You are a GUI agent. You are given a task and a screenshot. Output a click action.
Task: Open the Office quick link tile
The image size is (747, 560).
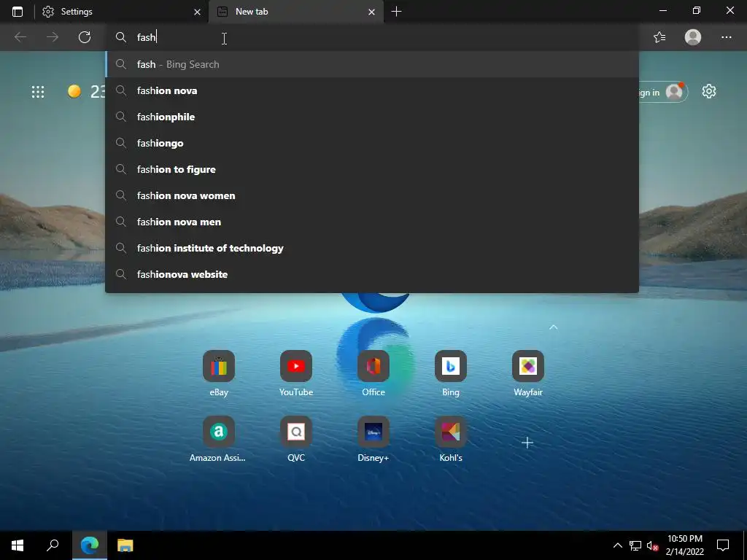[x=373, y=366]
